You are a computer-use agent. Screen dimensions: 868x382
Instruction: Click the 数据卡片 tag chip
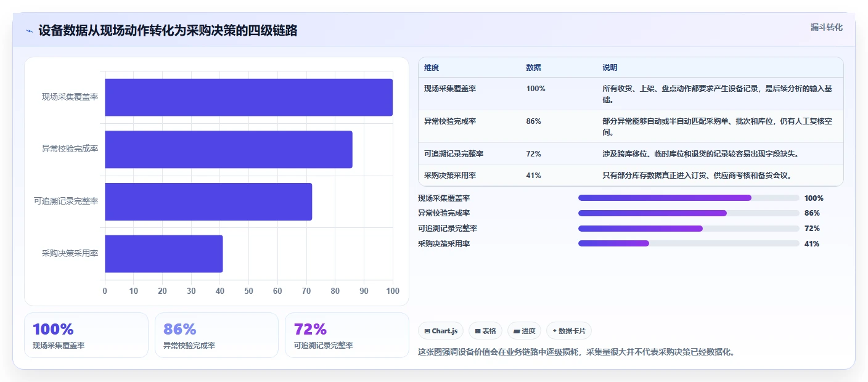point(568,331)
